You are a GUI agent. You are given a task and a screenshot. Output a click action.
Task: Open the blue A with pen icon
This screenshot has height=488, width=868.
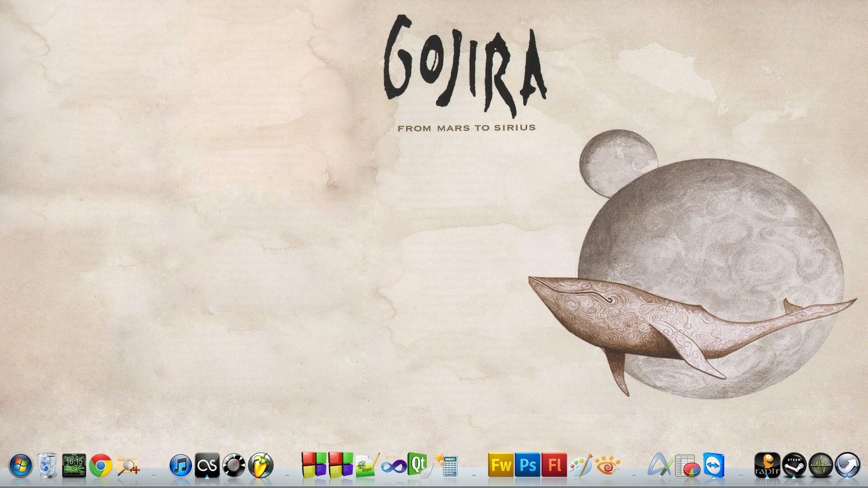tap(660, 465)
